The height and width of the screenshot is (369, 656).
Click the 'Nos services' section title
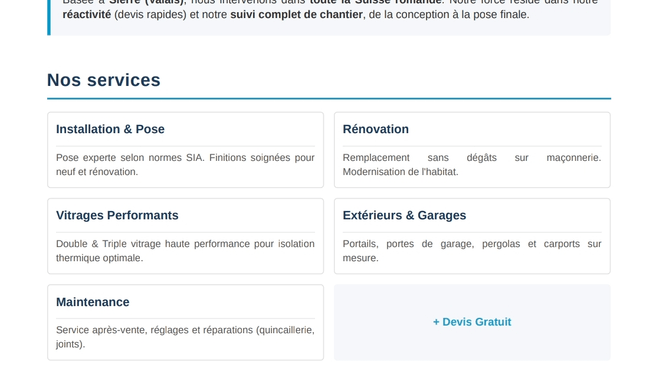(x=104, y=80)
